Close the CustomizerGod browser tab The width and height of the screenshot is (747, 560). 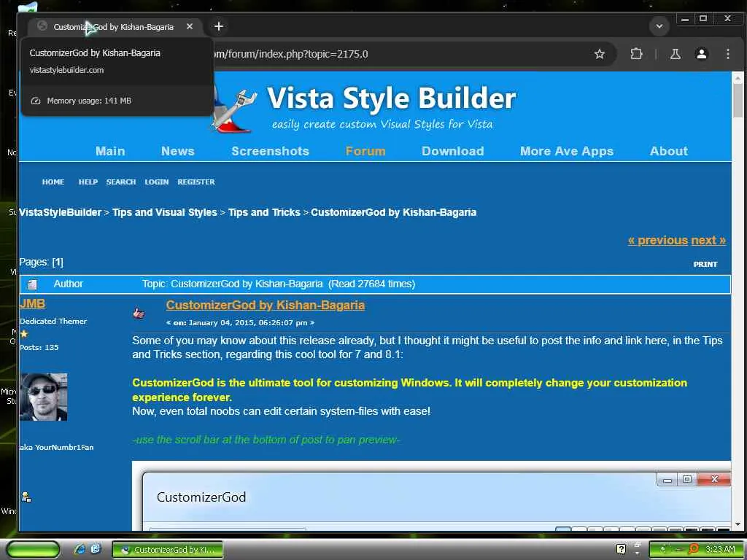(x=190, y=27)
